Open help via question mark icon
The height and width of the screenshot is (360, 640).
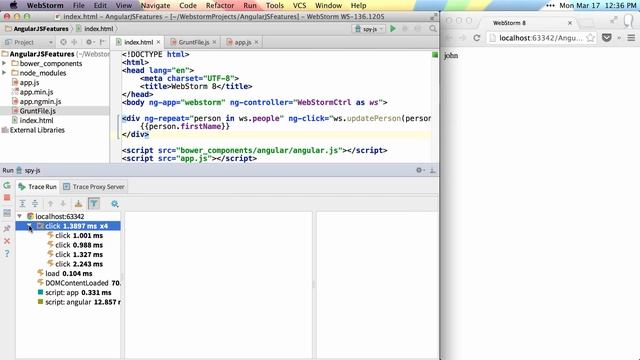7,253
